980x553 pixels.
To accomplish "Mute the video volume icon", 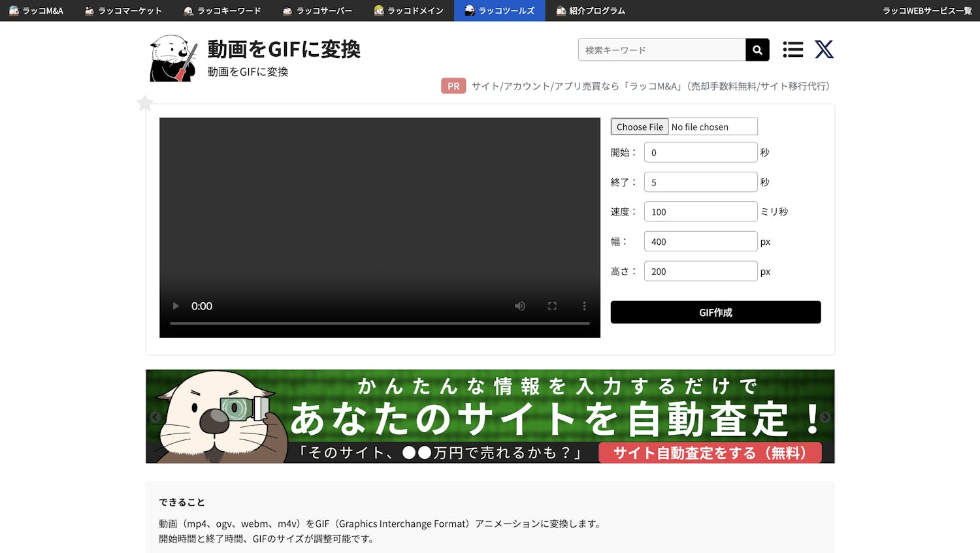I will click(520, 306).
